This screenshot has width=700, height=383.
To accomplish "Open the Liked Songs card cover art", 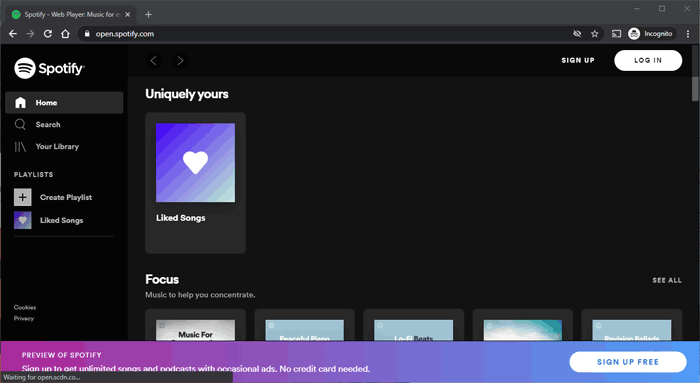I will [x=196, y=162].
